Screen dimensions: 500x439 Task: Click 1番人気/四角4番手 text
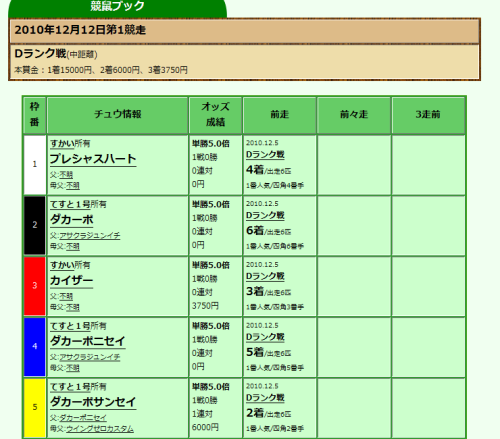[x=275, y=186]
